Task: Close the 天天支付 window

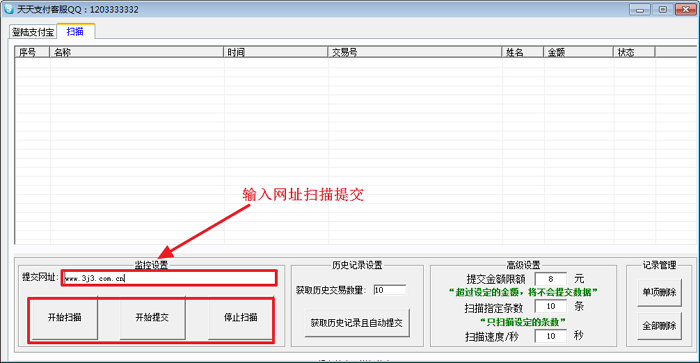Action: point(686,9)
